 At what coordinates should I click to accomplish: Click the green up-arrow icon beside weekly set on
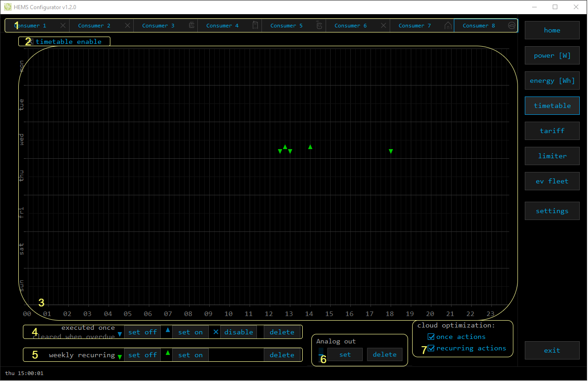coord(168,353)
